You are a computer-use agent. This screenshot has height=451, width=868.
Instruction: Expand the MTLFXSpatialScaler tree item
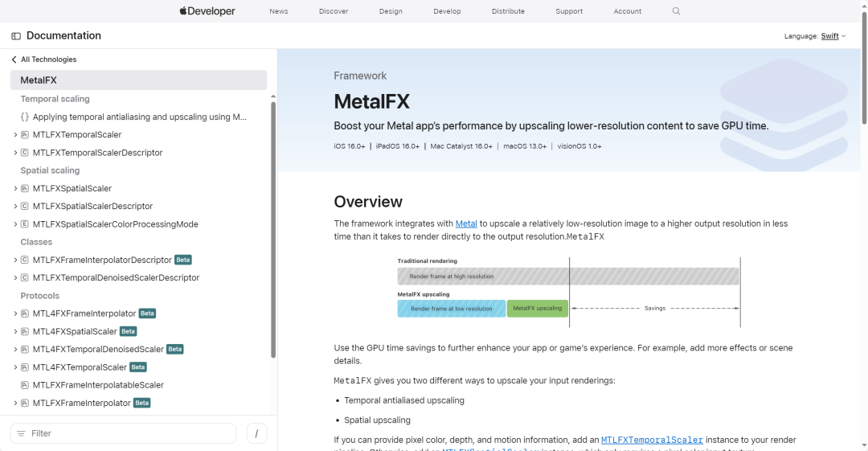tap(15, 188)
